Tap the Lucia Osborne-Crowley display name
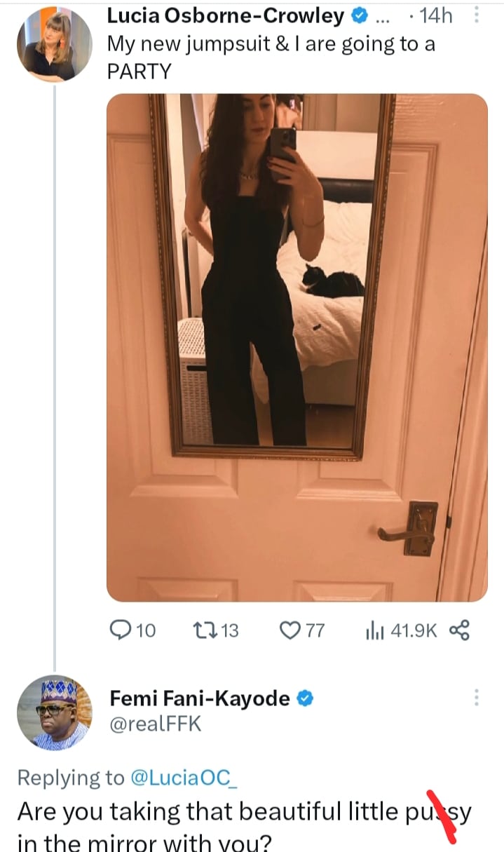This screenshot has height=852, width=504. 226,15
